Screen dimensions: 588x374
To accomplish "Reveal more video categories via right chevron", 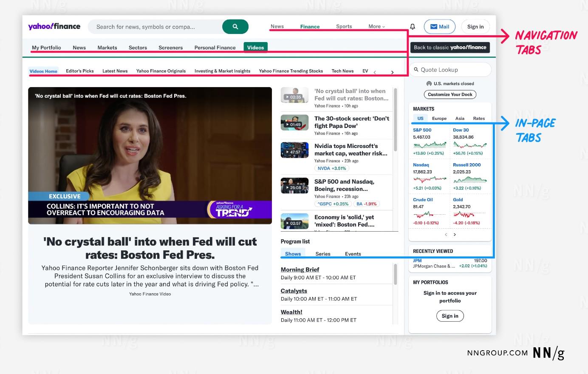I will click(392, 72).
